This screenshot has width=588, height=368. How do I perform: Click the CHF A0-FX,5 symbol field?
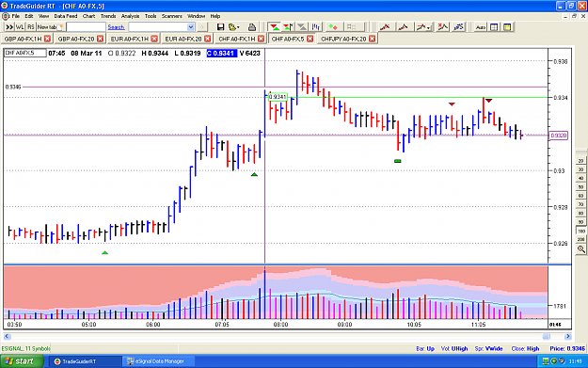pyautogui.click(x=25, y=53)
